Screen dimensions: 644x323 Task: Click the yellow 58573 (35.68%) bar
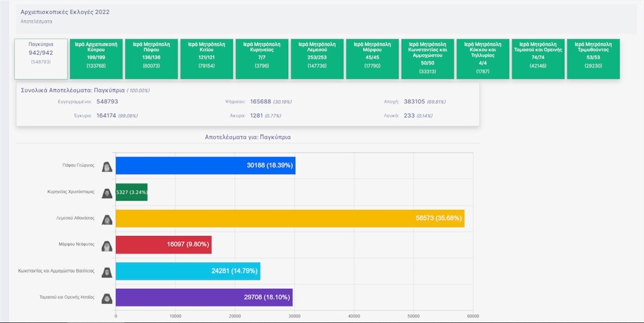[x=290, y=219]
